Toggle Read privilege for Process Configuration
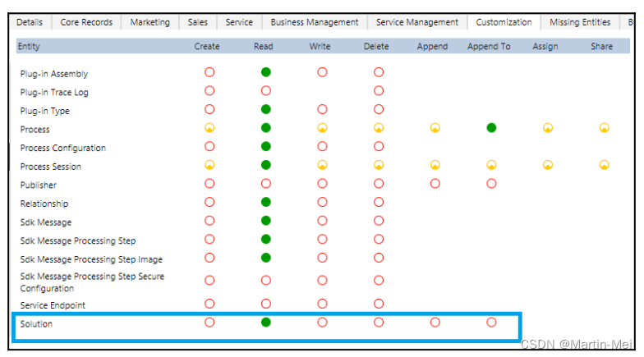The height and width of the screenshot is (357, 644). (266, 146)
